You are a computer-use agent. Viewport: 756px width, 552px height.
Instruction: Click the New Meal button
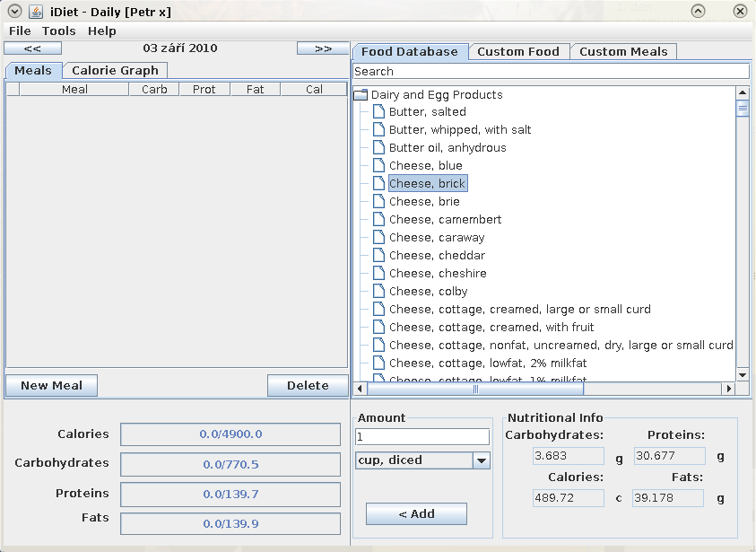tap(52, 386)
